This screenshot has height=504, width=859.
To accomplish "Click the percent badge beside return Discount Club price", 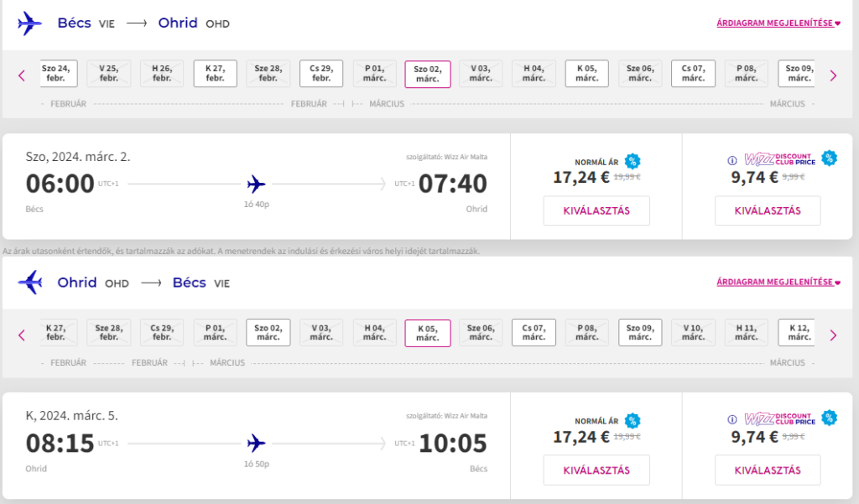I will [830, 418].
